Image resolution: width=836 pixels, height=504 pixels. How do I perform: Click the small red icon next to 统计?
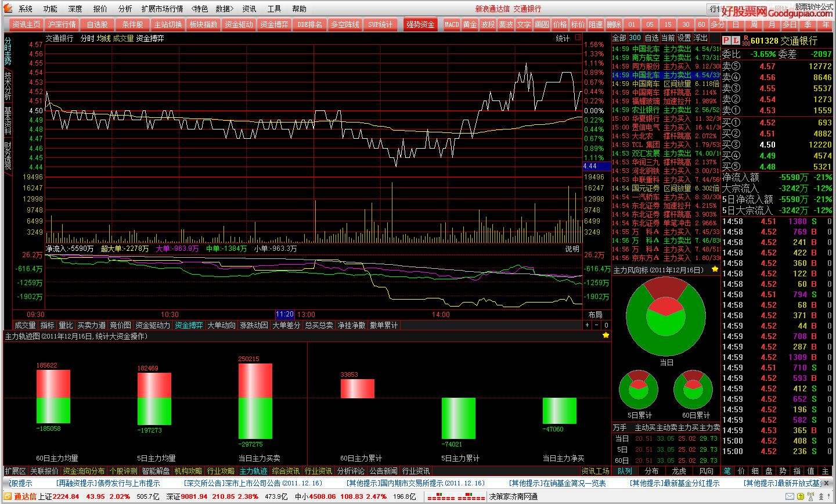pos(578,38)
